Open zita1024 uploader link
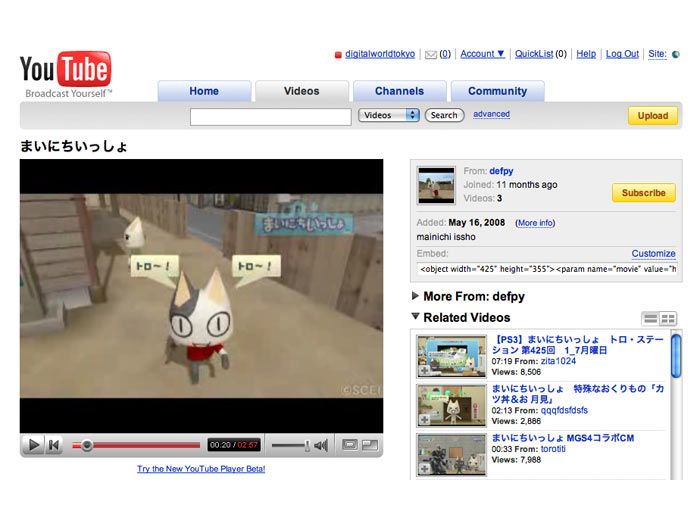Viewport: 700px width, 525px height. click(x=558, y=361)
